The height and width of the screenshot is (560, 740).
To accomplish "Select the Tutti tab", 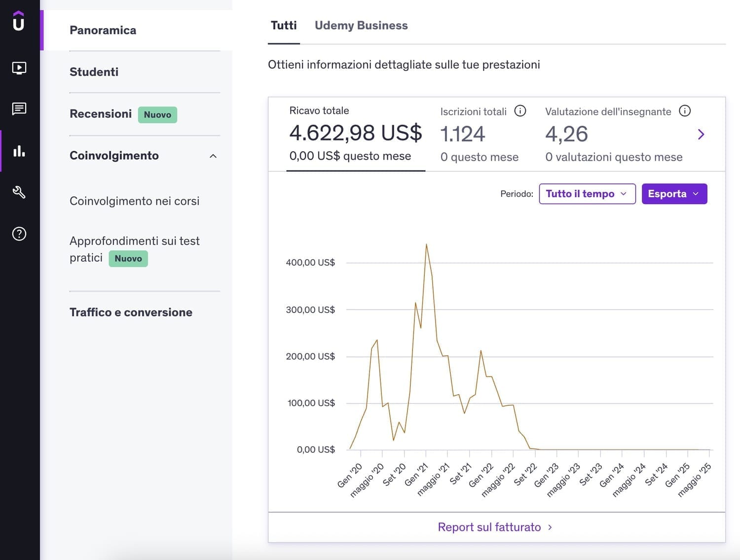I will 284,26.
